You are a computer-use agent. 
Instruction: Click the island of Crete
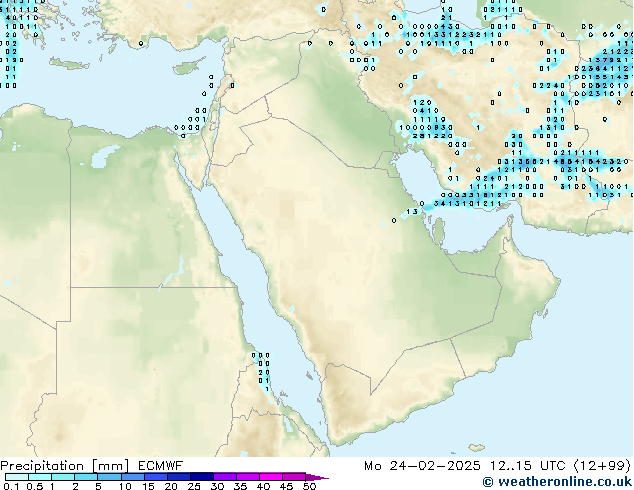click(x=68, y=64)
